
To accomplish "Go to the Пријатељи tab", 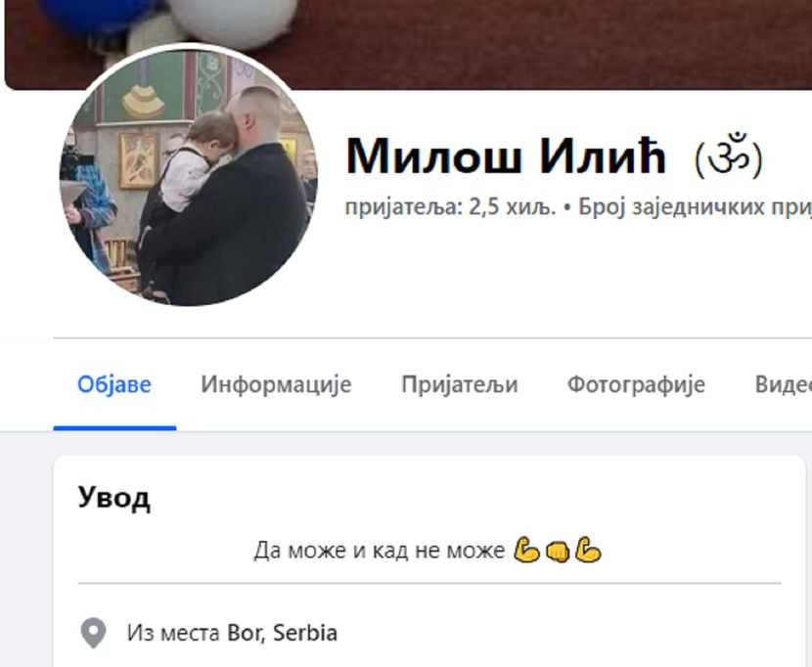I will click(x=460, y=384).
